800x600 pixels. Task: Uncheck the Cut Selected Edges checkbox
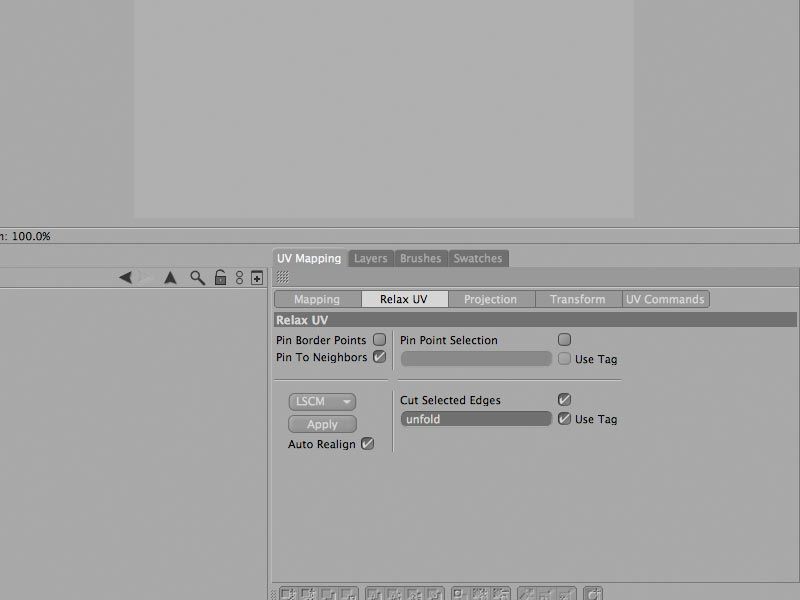click(x=564, y=400)
